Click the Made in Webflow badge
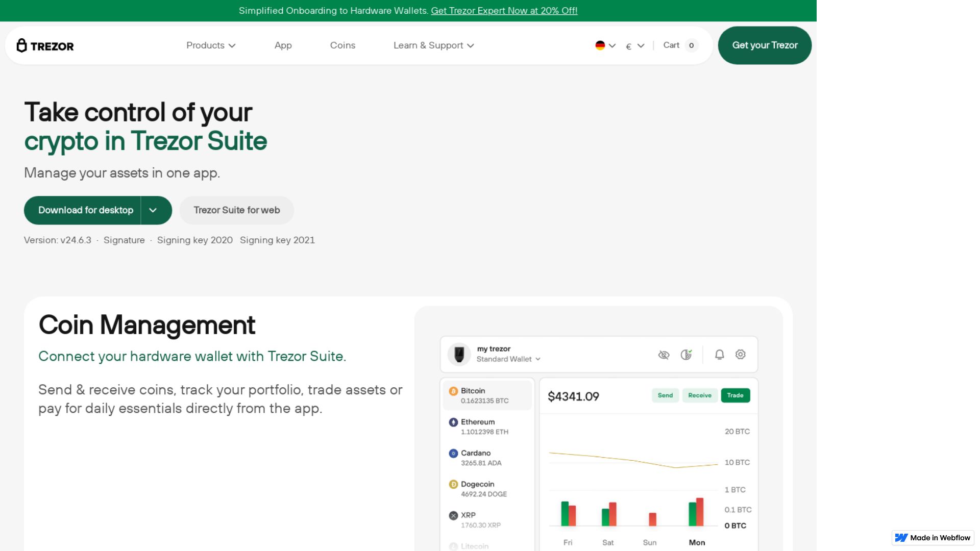The height and width of the screenshot is (551, 980). 933,538
